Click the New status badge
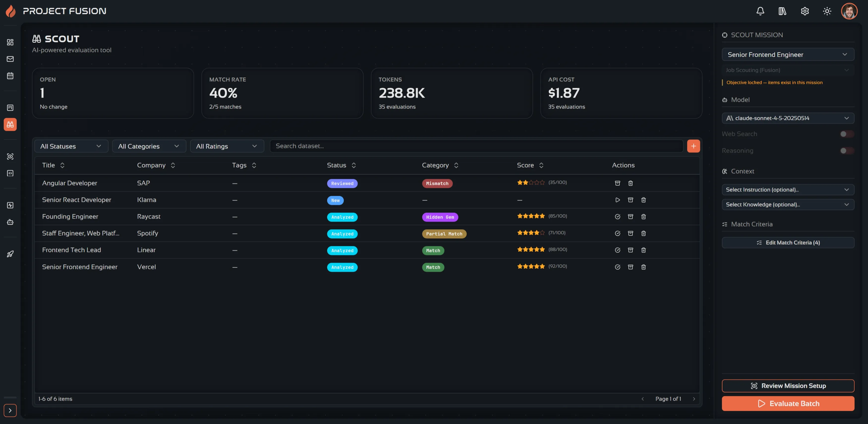 click(x=335, y=200)
